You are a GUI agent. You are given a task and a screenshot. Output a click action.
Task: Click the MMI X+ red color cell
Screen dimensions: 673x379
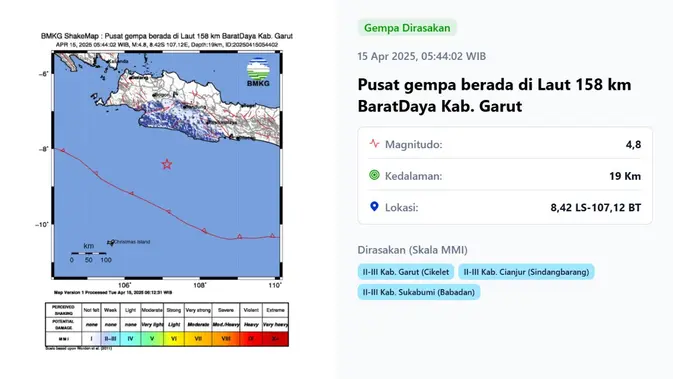(275, 339)
